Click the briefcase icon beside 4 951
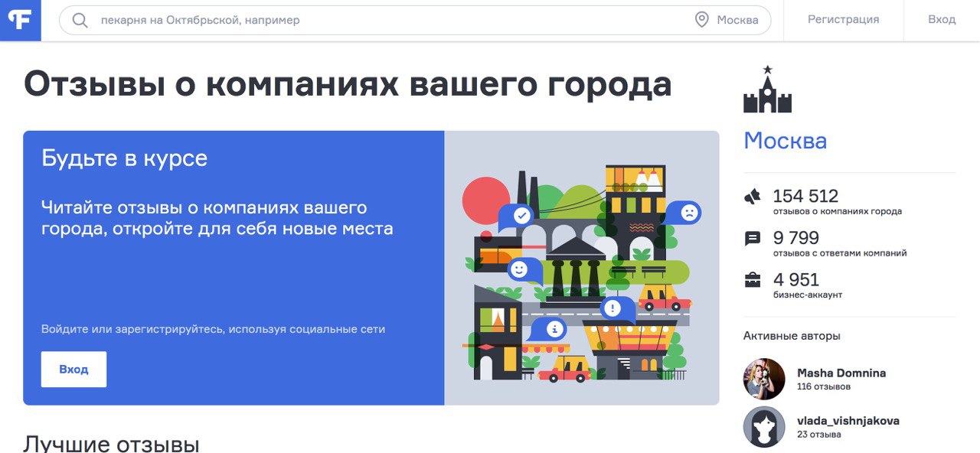This screenshot has width=980, height=453. (753, 280)
